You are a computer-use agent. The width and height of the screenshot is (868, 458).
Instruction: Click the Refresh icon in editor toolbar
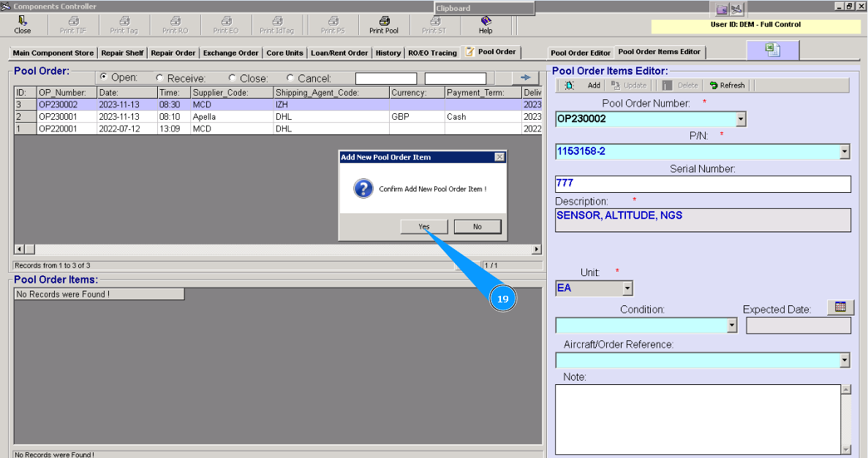click(x=714, y=85)
